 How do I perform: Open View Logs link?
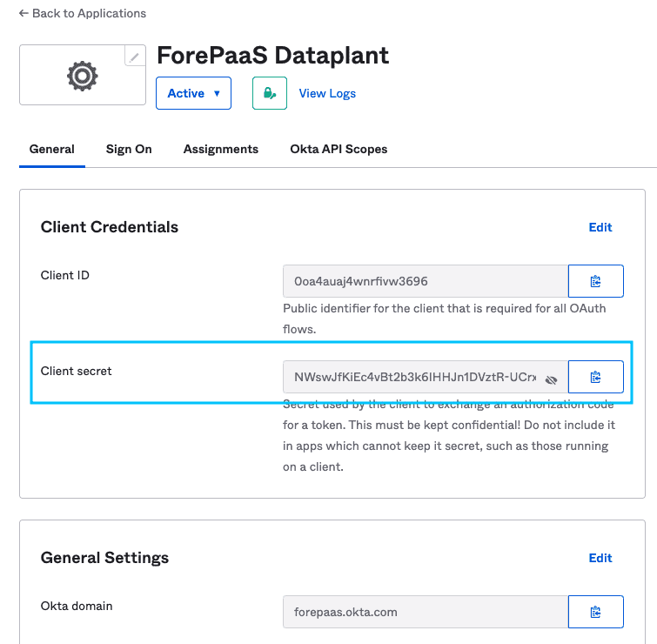click(x=327, y=93)
